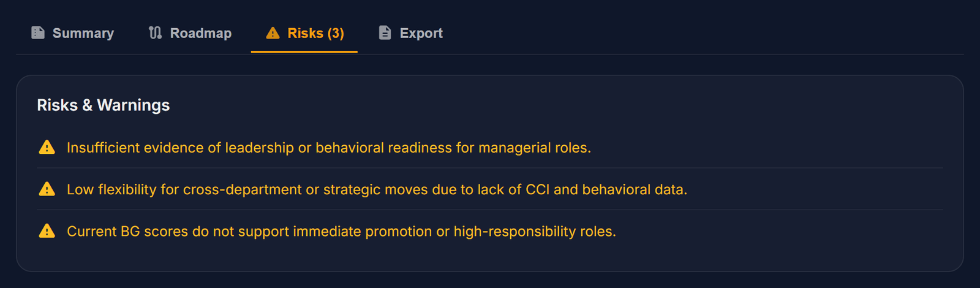Go to the Export tab
This screenshot has width=980, height=288.
tap(410, 33)
